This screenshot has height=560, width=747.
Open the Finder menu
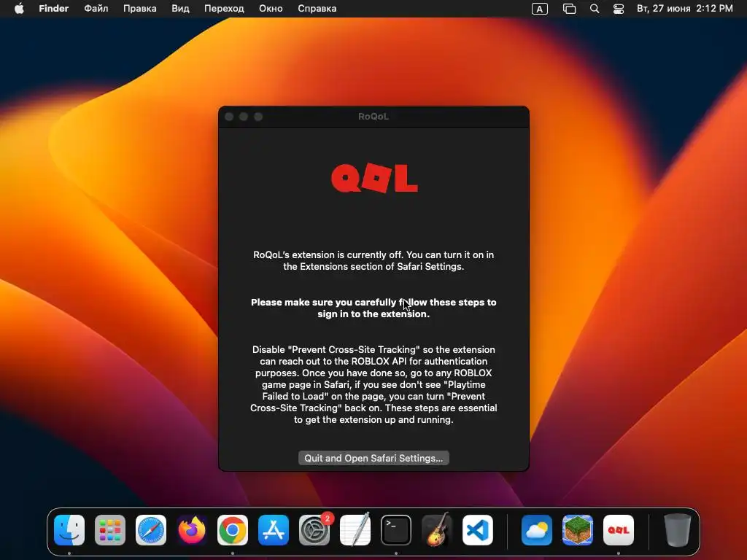point(54,9)
